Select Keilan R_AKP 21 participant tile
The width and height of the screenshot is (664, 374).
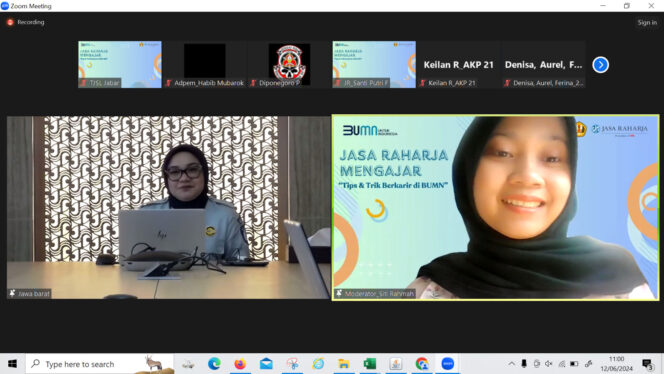[x=459, y=64]
